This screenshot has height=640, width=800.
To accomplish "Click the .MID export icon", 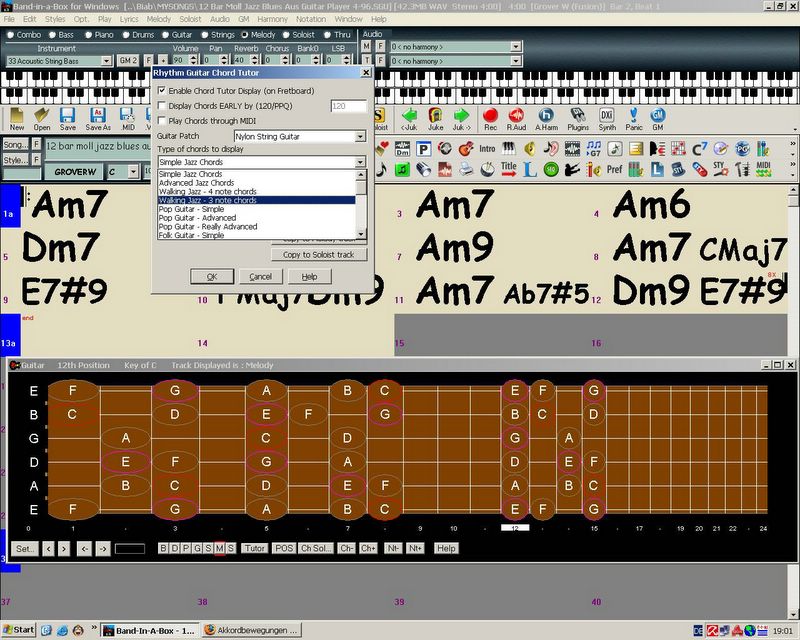I will pyautogui.click(x=128, y=119).
